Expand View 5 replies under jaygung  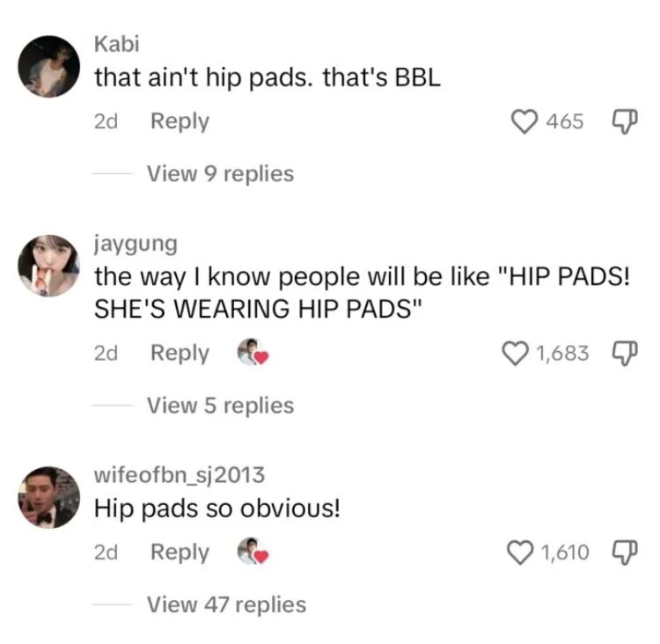click(x=220, y=406)
